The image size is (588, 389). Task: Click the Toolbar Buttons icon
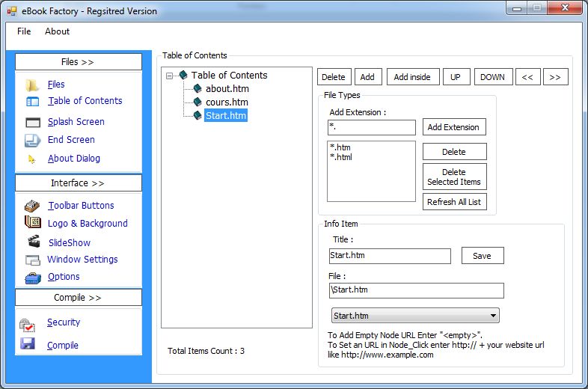point(32,206)
